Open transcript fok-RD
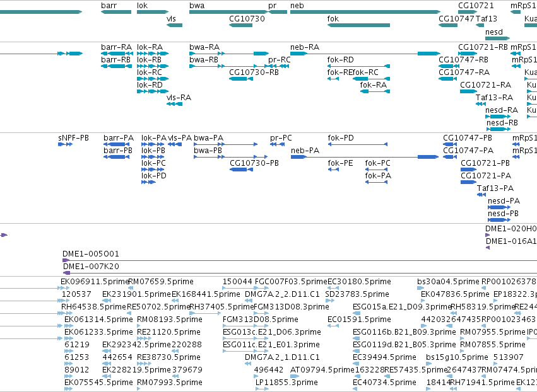This screenshot has height=392, width=537. tap(358, 66)
